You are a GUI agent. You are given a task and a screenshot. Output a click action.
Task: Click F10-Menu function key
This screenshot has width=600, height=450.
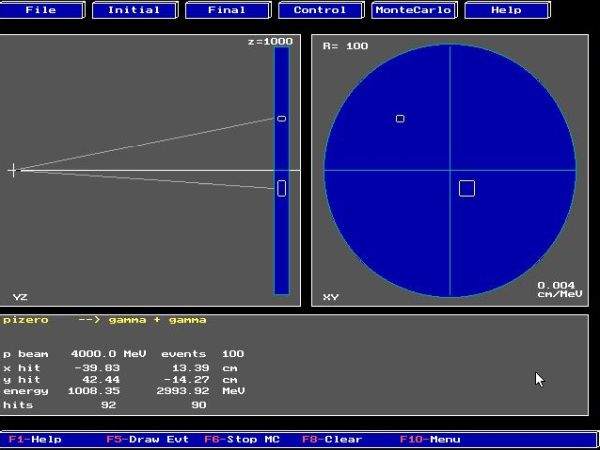tap(430, 439)
